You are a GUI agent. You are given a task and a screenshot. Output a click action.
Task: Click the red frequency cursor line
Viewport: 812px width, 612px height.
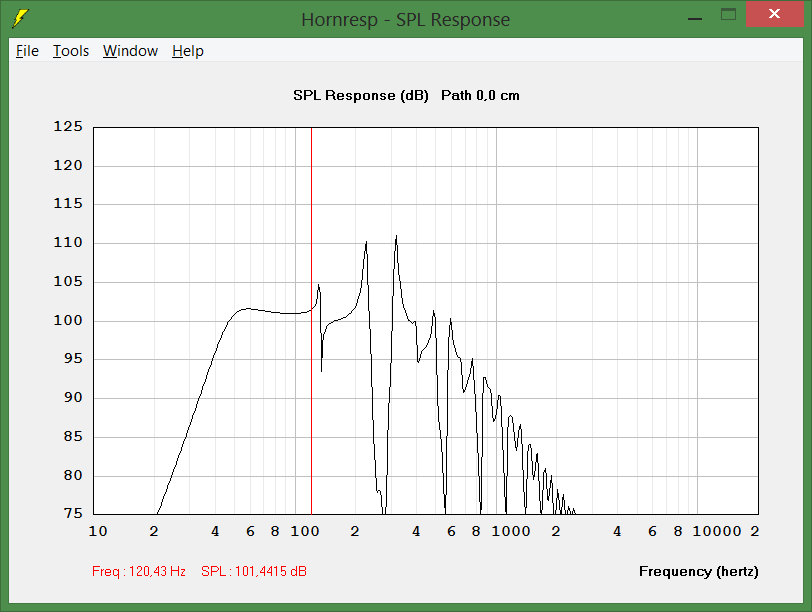point(311,321)
